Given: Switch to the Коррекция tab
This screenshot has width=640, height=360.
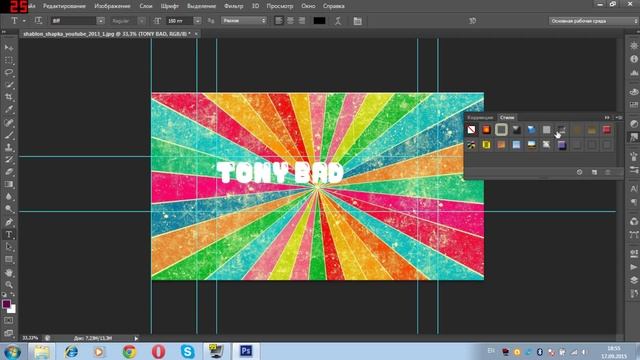Looking at the screenshot, I should pos(480,118).
